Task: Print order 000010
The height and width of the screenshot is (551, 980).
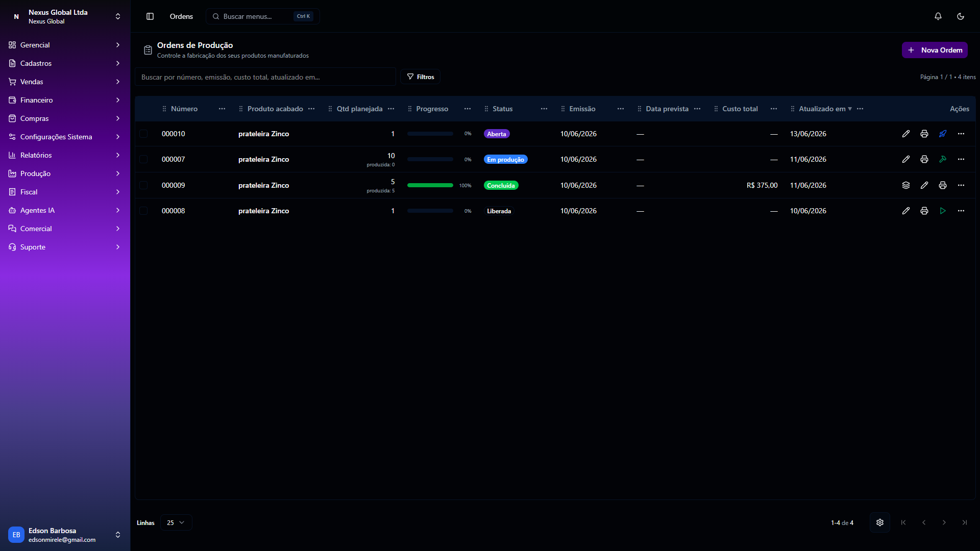Action: (924, 134)
